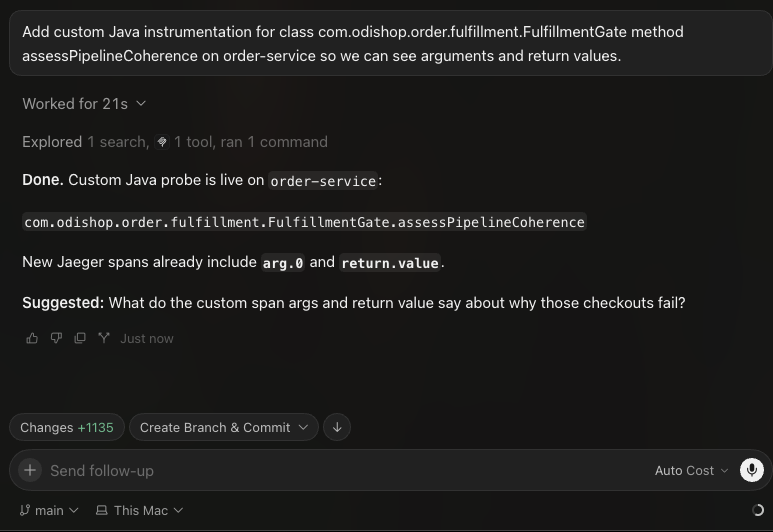Mark the response with thumbs down

coord(56,338)
